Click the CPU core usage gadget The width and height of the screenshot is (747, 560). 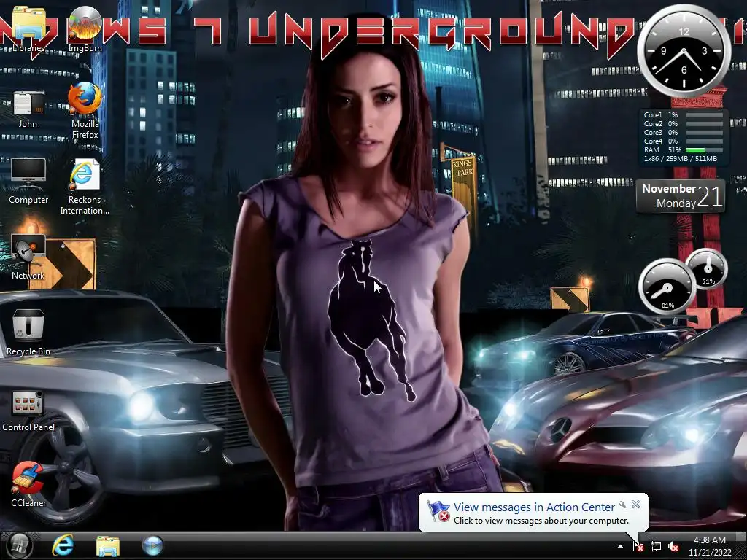[684, 136]
